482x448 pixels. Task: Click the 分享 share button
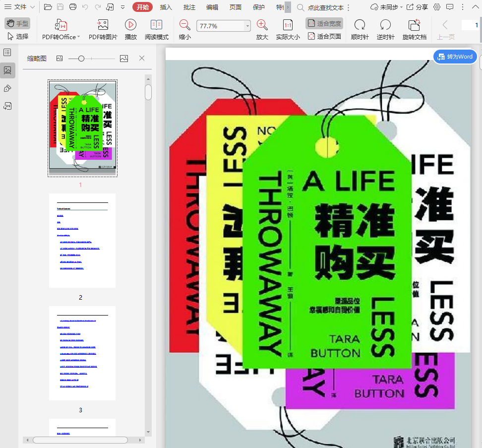(417, 7)
